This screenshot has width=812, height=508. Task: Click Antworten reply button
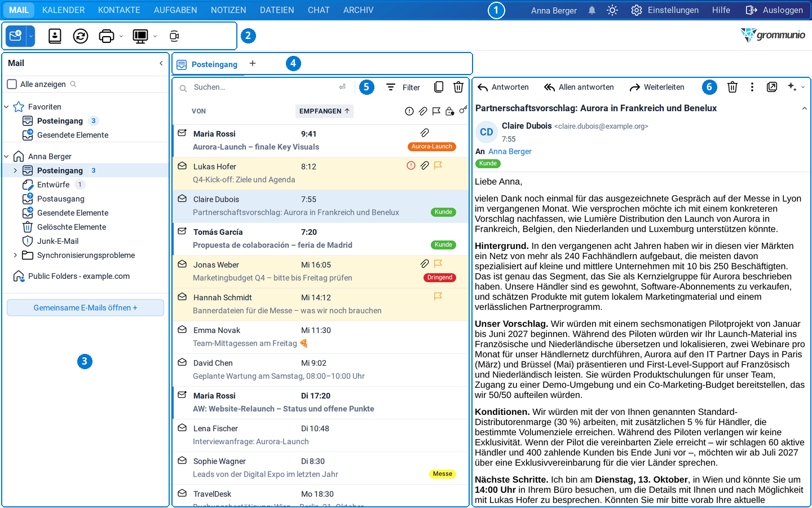click(x=503, y=87)
